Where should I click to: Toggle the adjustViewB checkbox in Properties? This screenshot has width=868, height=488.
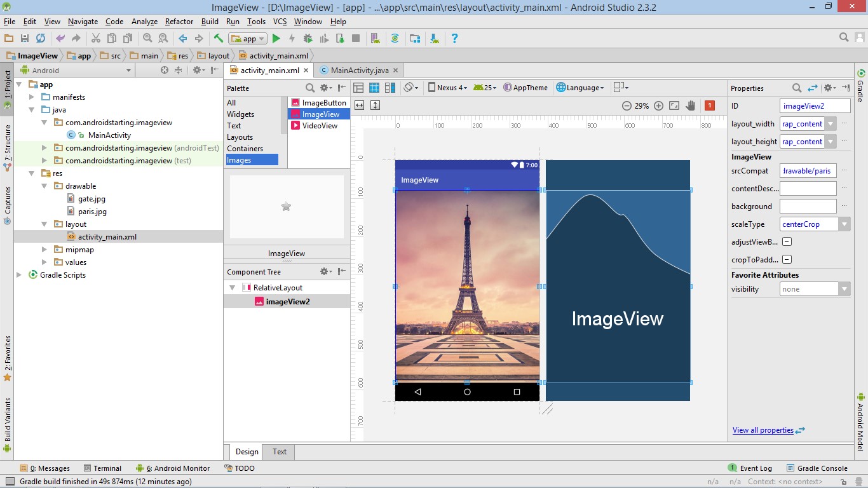pyautogui.click(x=786, y=241)
